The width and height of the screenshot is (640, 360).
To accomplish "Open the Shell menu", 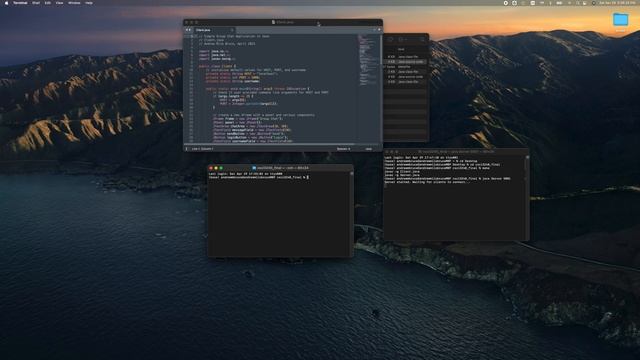I will point(36,3).
